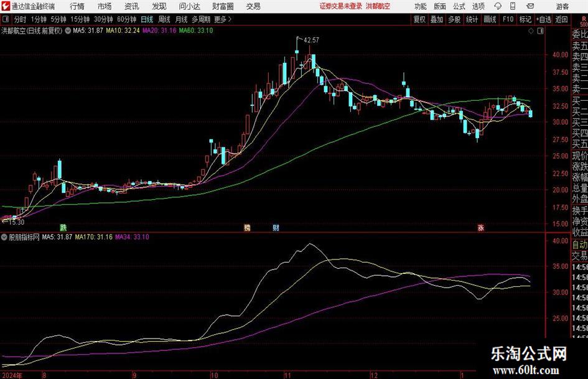Click the green 跌 event marker
The image size is (588, 379).
pos(63,227)
